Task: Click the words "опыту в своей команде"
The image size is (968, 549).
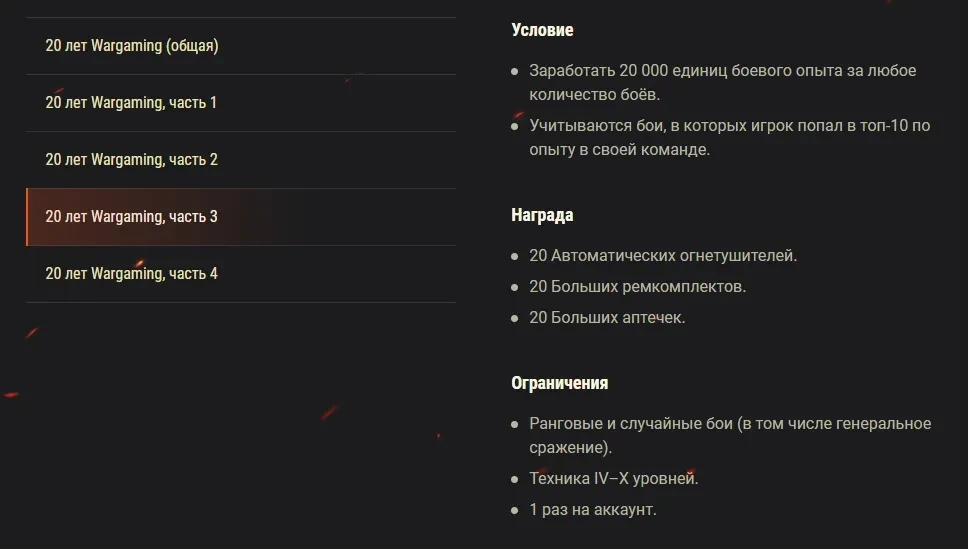Action: pyautogui.click(x=619, y=150)
